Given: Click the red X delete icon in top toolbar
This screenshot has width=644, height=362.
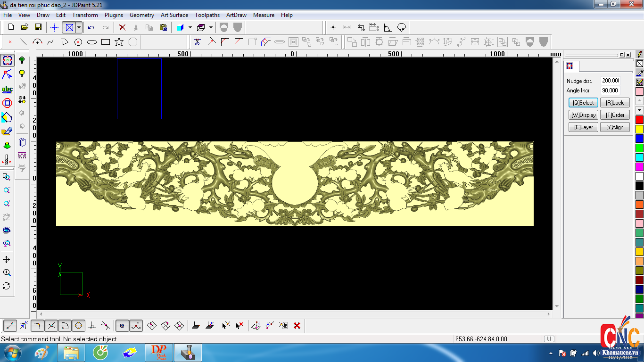Looking at the screenshot, I should tap(122, 27).
